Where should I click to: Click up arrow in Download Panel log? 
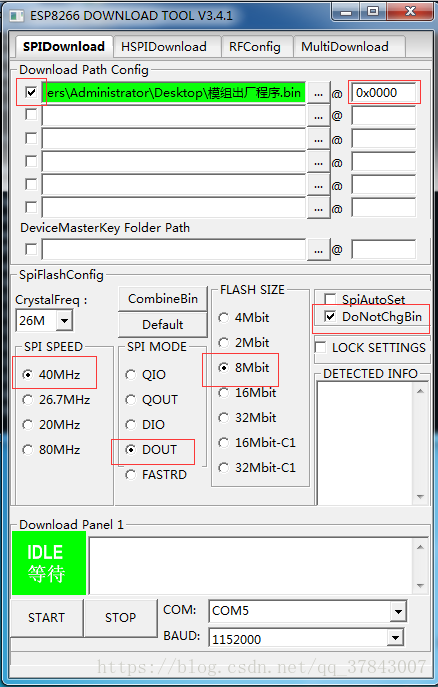(x=420, y=547)
